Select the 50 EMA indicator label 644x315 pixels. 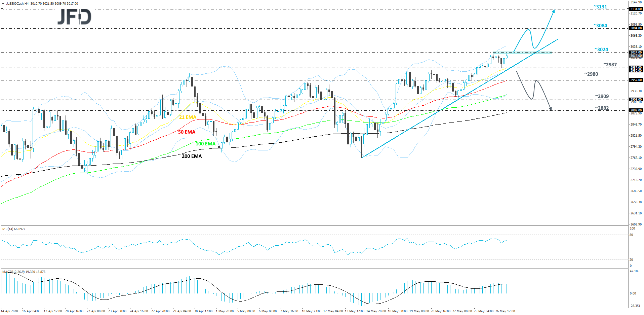(x=186, y=132)
